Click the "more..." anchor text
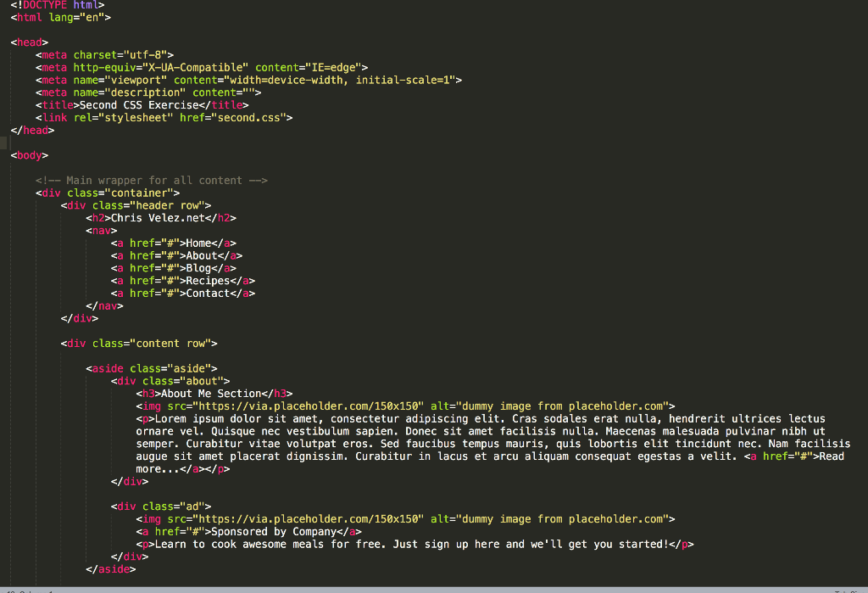Viewport: 868px width, 593px height. [x=158, y=469]
